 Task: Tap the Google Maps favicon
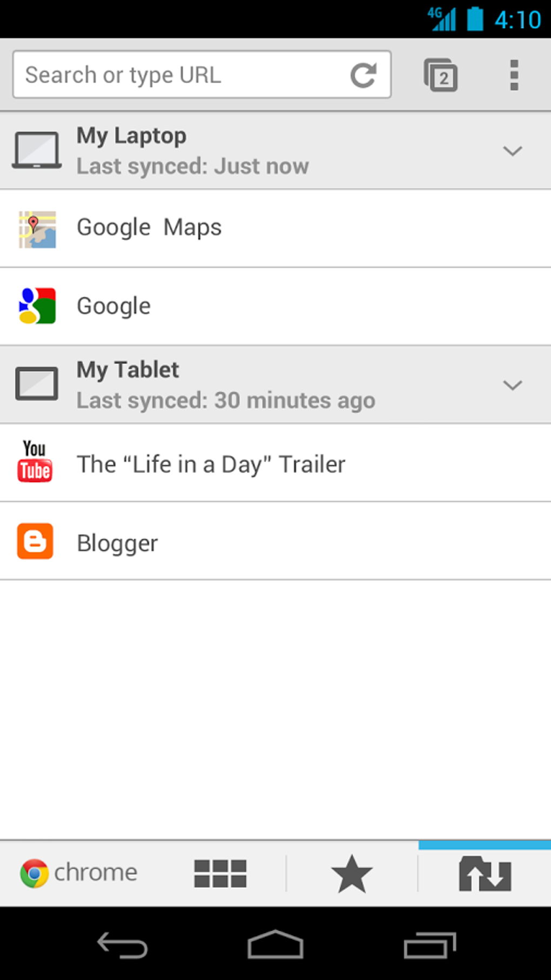coord(37,229)
